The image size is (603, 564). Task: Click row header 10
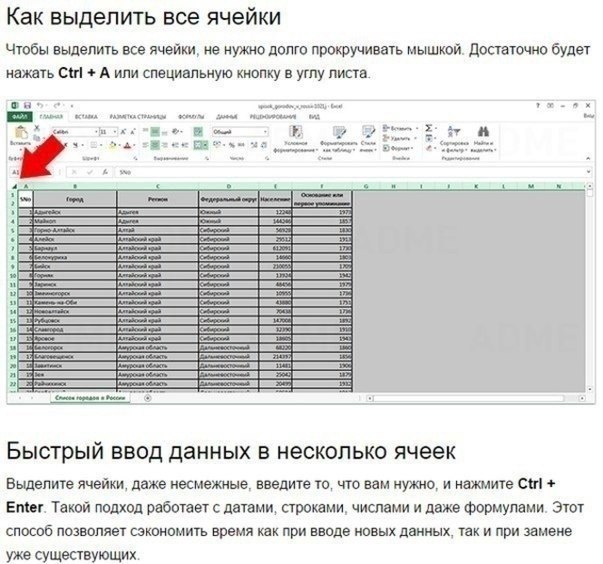pyautogui.click(x=13, y=275)
